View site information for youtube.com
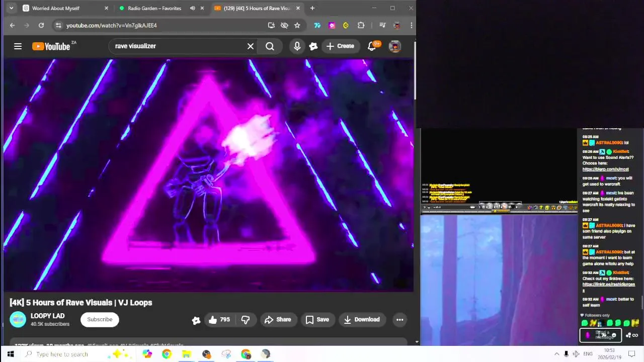Image resolution: width=644 pixels, height=362 pixels. pyautogui.click(x=58, y=25)
